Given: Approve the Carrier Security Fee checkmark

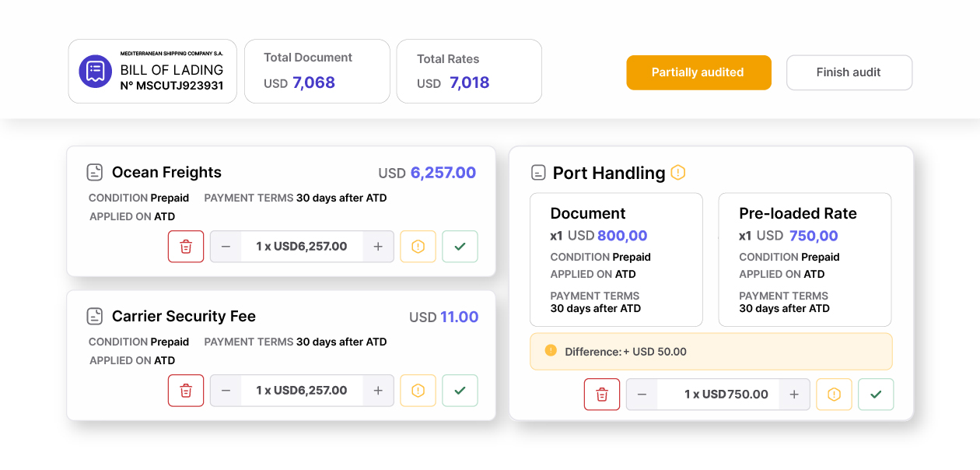Looking at the screenshot, I should [x=460, y=391].
